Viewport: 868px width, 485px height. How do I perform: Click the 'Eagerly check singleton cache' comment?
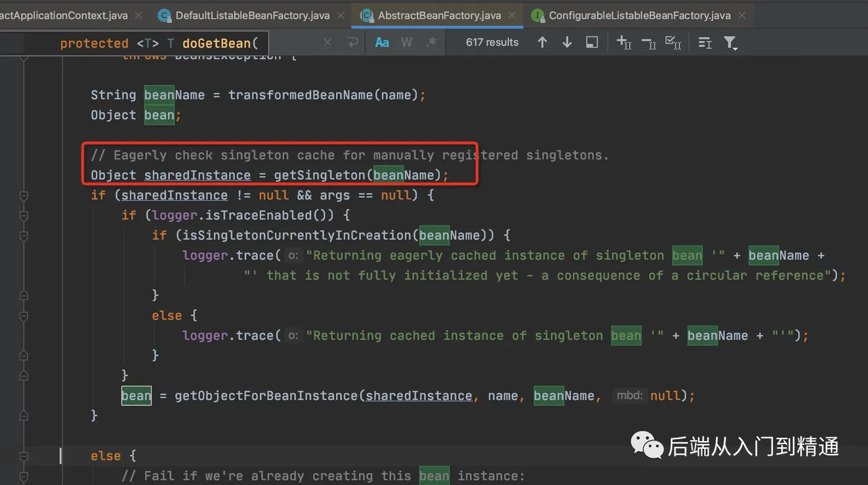pyautogui.click(x=350, y=155)
